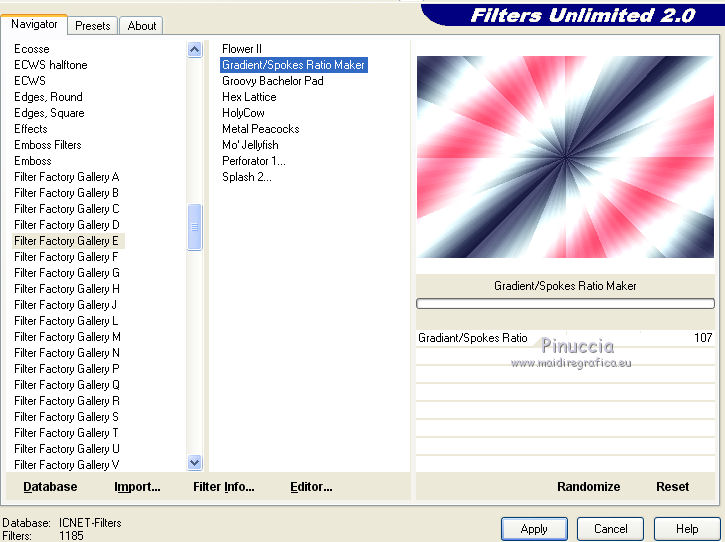Image resolution: width=725 pixels, height=542 pixels.
Task: Select Filter Factory Gallery C
Action: coord(67,209)
